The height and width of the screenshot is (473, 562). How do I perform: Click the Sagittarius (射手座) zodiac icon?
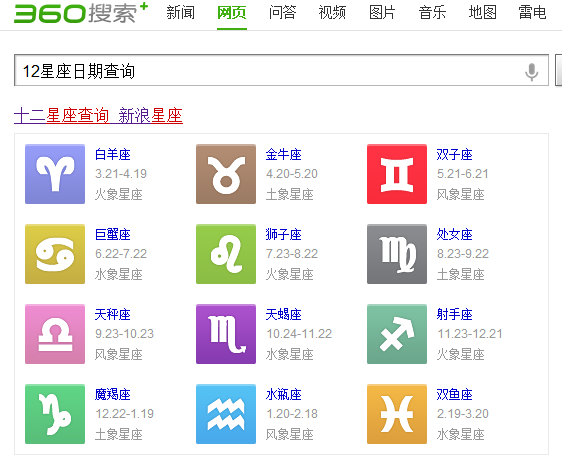(397, 334)
